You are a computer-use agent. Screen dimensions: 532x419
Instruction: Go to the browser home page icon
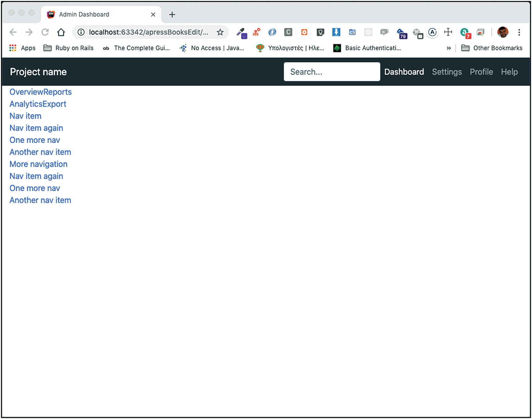tap(61, 32)
